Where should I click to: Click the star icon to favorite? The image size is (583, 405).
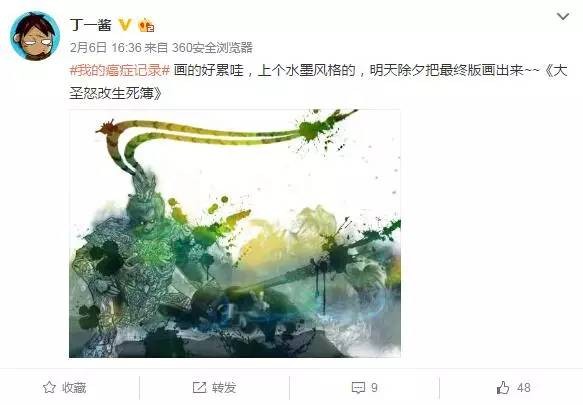[x=49, y=388]
